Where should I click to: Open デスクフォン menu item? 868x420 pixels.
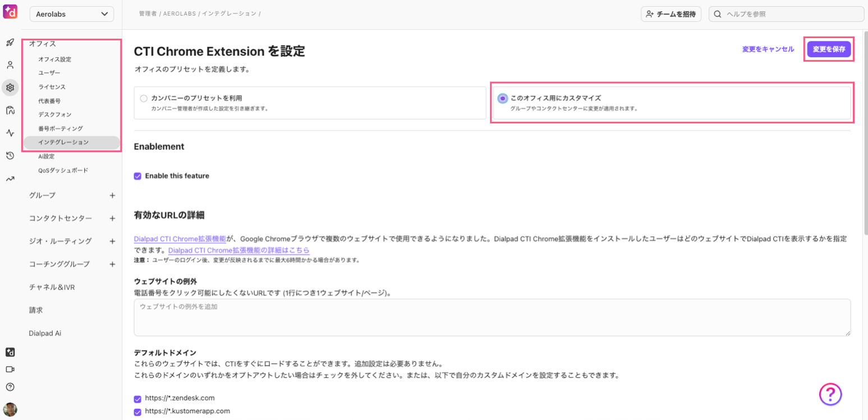pos(55,115)
